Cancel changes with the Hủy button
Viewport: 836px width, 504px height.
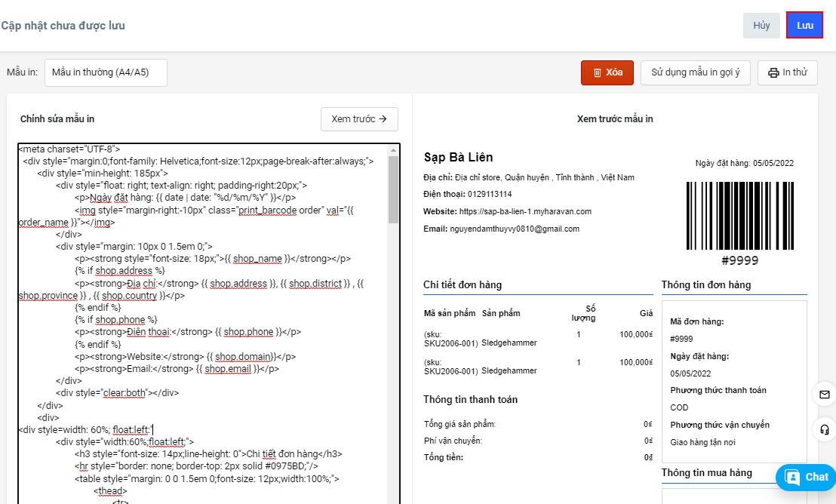(x=761, y=26)
